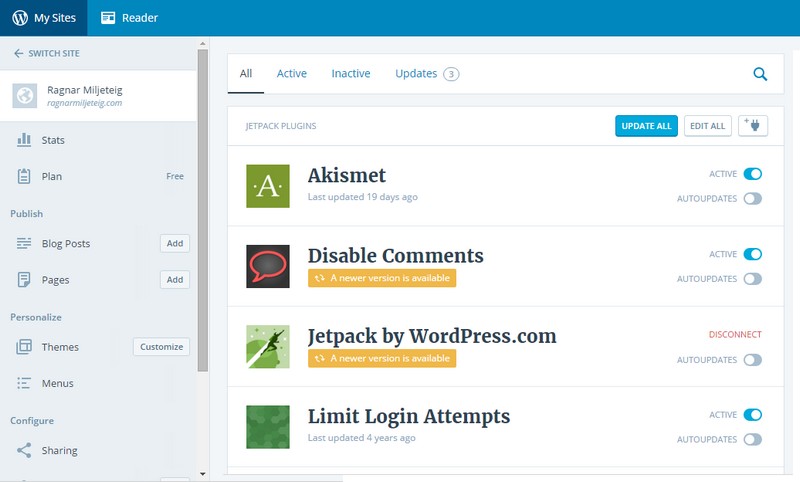Screen dimensions: 800x482
Task: Click the Menus list icon
Action: coord(24,383)
